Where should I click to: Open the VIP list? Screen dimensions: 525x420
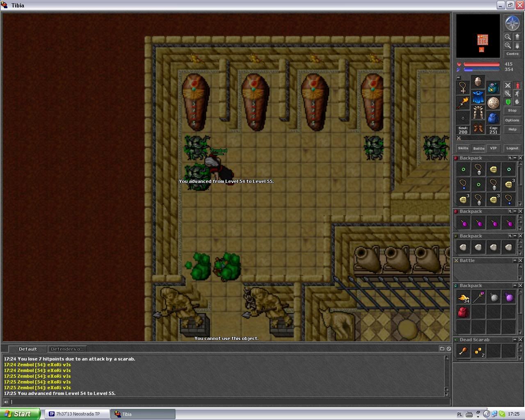[493, 148]
